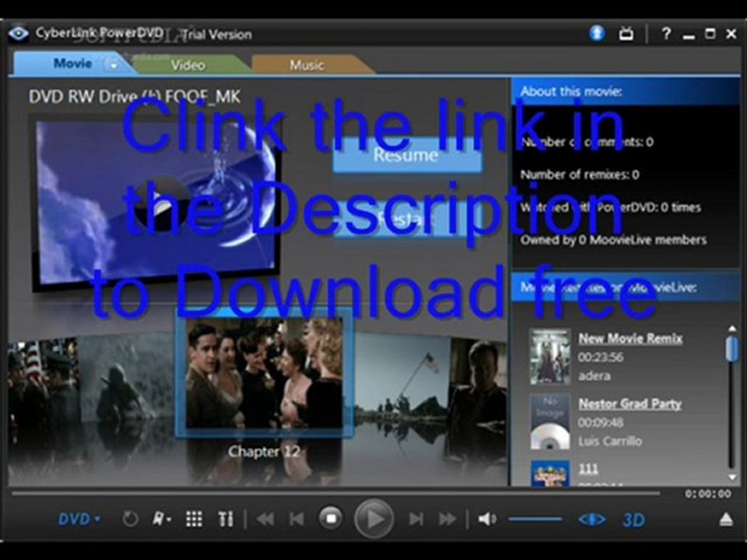Open the Nestor Grad Party link
Screen dimensions: 747x560
630,404
